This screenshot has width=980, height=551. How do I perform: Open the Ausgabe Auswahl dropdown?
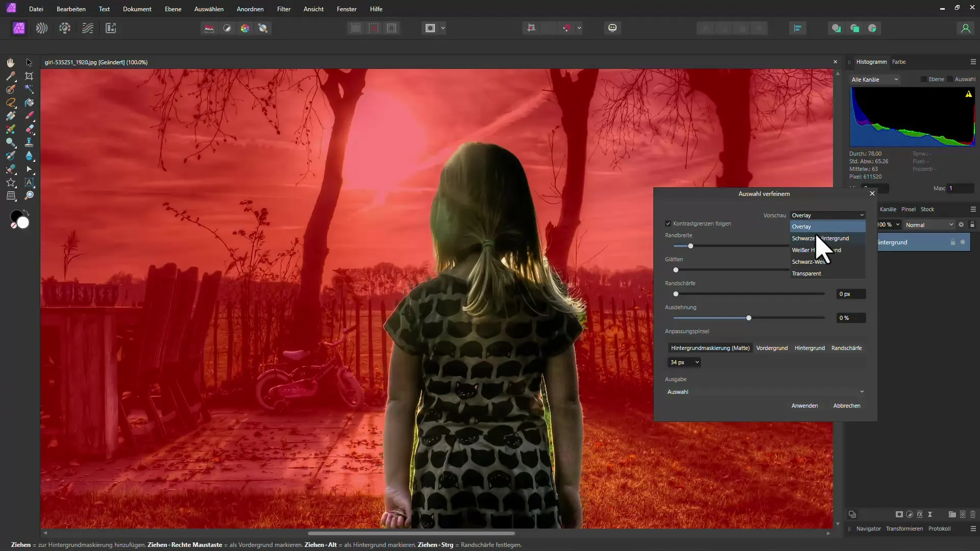point(765,392)
